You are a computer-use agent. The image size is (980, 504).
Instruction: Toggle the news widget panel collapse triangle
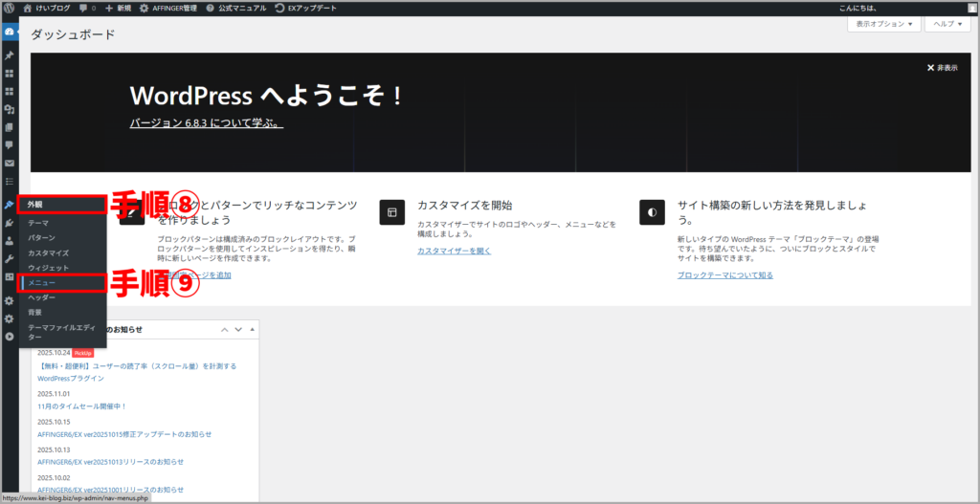[253, 329]
